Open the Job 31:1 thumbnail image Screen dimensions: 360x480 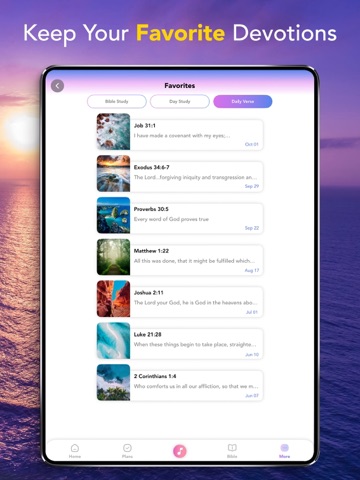[x=113, y=131]
